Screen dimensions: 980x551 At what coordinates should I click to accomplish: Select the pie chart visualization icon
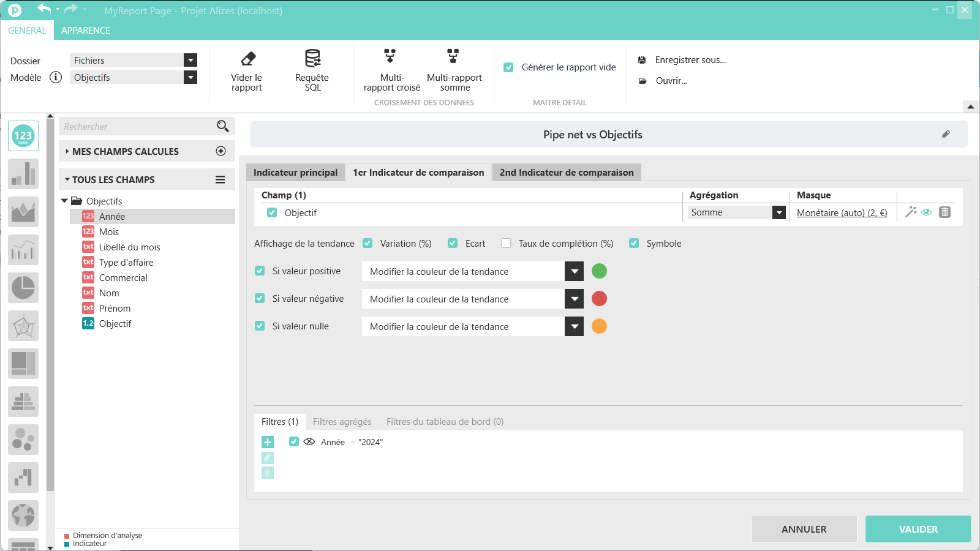(x=23, y=288)
